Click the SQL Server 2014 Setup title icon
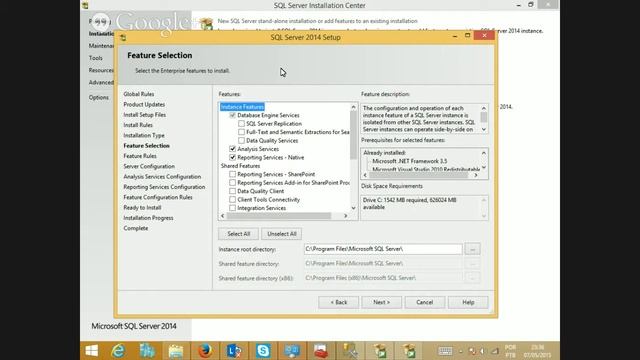 pyautogui.click(x=123, y=38)
